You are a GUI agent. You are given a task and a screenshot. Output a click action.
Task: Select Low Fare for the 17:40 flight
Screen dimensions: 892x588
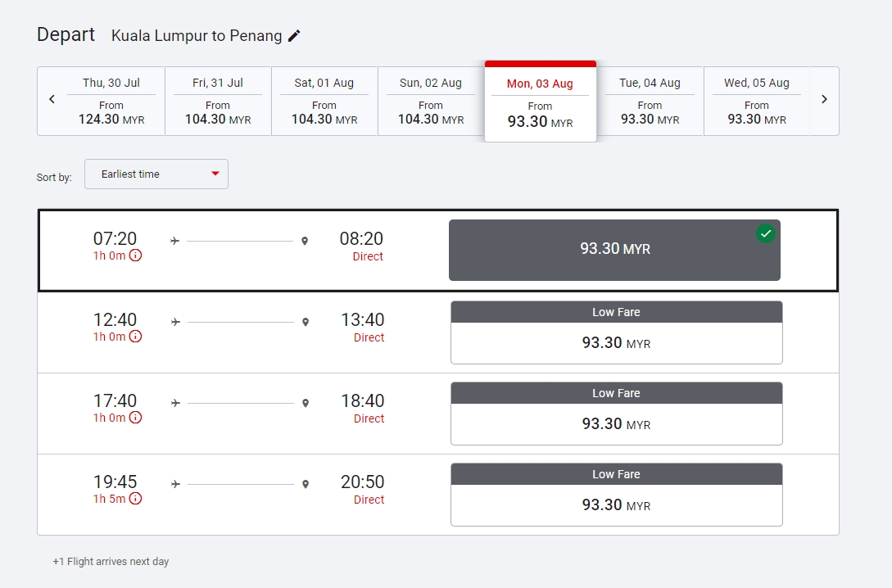point(616,414)
